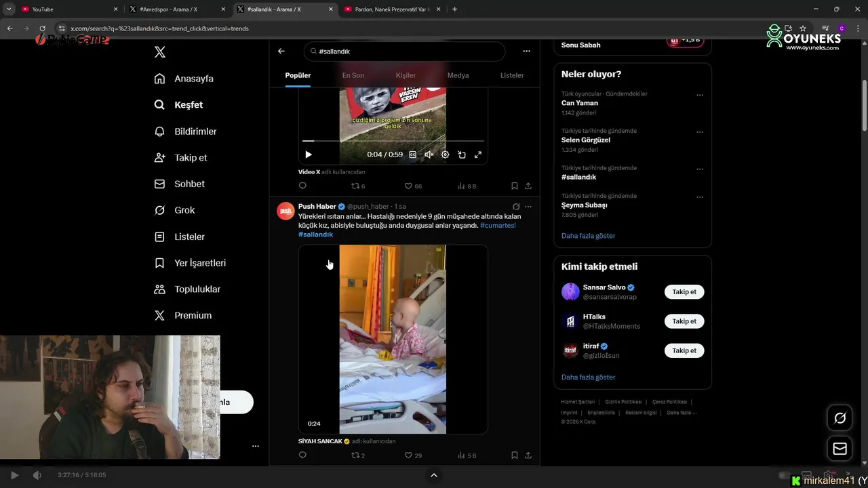Focus the #sallandık search field
The width and height of the screenshot is (868, 488).
(x=404, y=52)
